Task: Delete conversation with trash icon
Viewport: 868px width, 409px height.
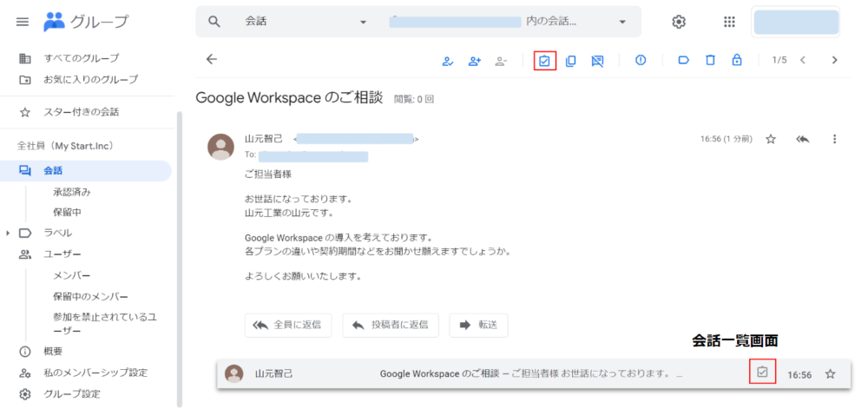Action: 710,60
